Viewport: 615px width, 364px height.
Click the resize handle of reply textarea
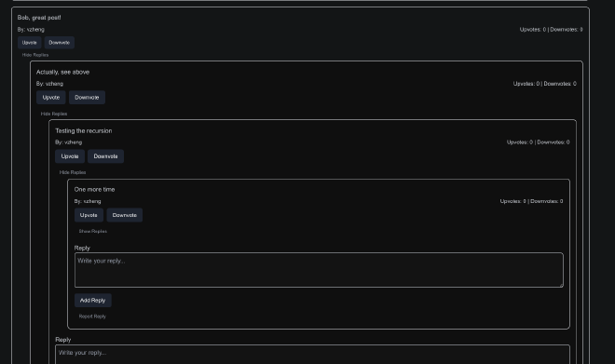click(x=561, y=285)
